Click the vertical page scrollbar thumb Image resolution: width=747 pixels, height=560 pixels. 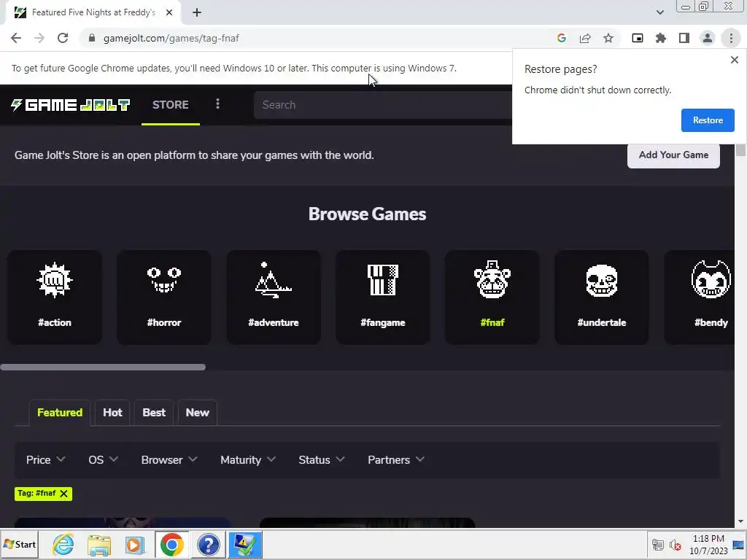(x=740, y=150)
